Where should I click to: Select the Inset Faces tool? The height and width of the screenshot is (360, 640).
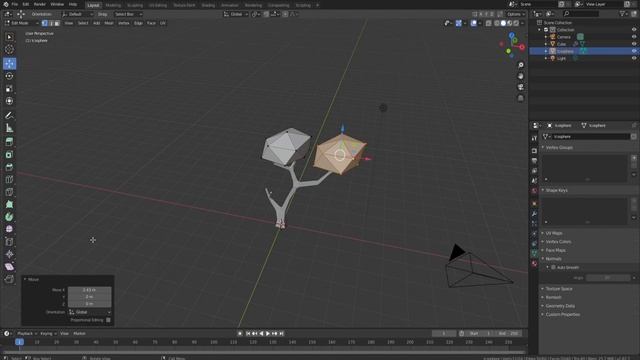9,155
